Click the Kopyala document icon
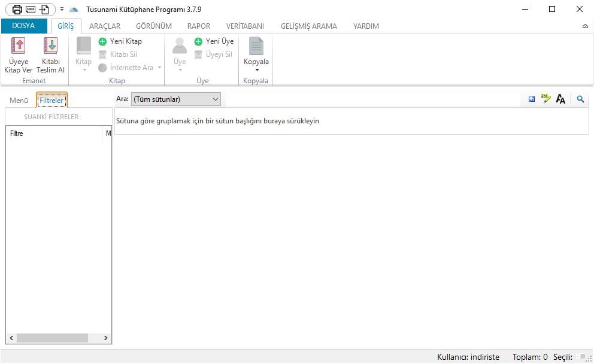This screenshot has height=364, width=594. coord(256,46)
